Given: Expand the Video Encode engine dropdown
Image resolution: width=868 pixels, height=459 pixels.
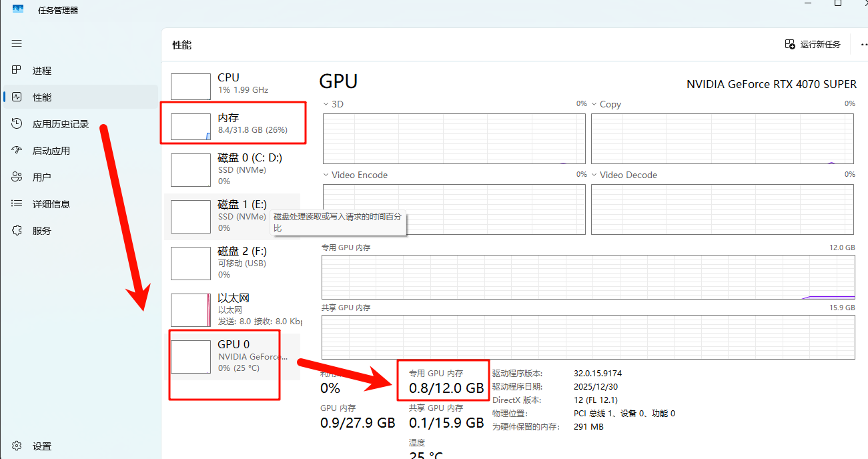Looking at the screenshot, I should [326, 175].
